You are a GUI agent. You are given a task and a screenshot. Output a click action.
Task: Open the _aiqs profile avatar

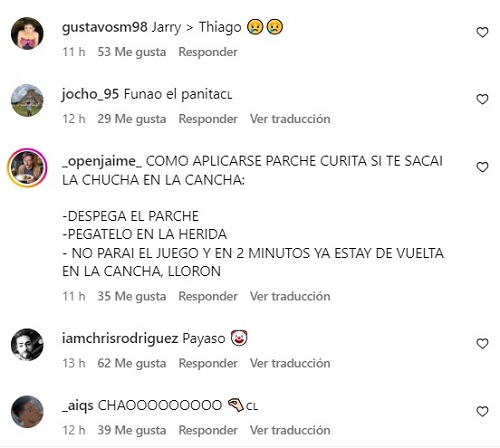[27, 412]
